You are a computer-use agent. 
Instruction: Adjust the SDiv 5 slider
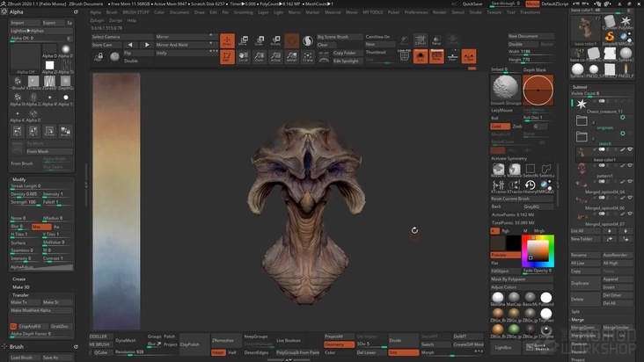point(371,344)
